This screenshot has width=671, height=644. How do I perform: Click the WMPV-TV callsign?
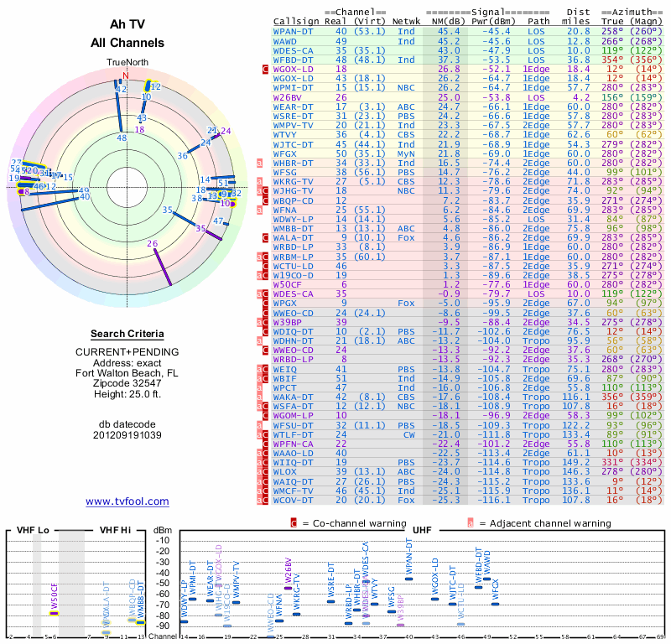(x=293, y=126)
